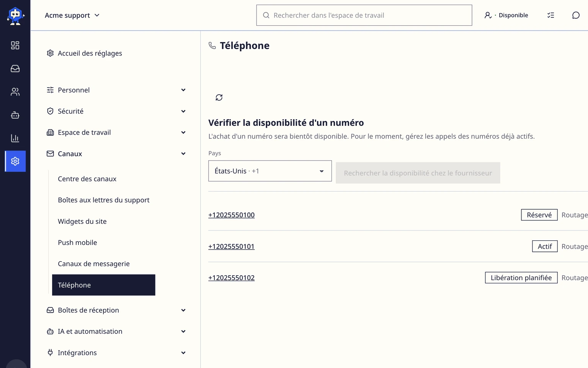Click the Actif status badge
The width and height of the screenshot is (588, 368).
click(x=545, y=246)
